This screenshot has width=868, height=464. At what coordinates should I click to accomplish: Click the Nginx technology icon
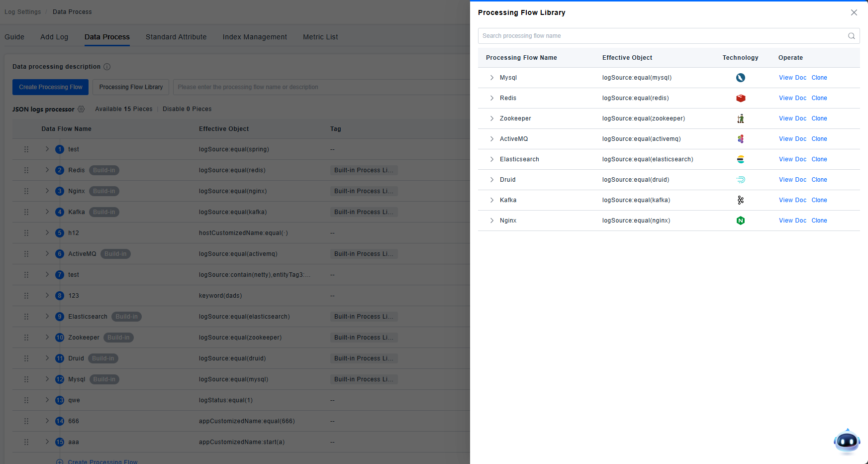point(740,221)
